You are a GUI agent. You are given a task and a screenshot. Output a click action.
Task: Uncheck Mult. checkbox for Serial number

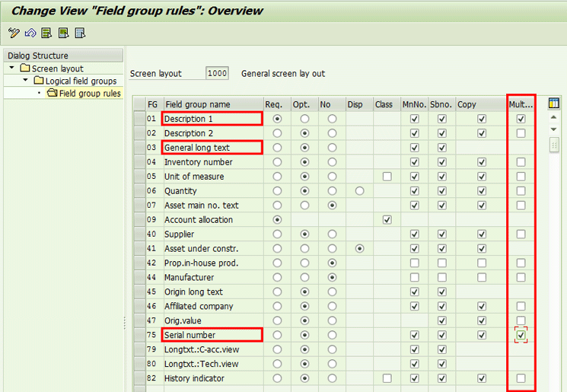[x=521, y=335]
